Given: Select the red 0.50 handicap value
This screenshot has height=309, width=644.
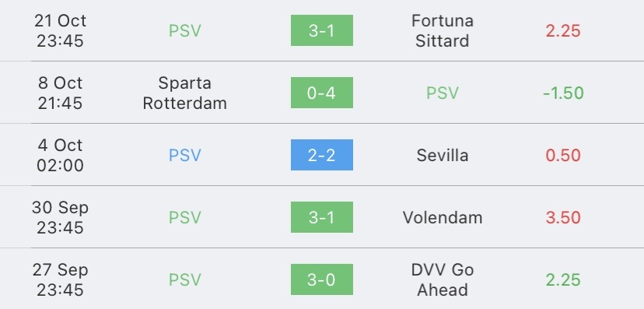Looking at the screenshot, I should tap(563, 156).
